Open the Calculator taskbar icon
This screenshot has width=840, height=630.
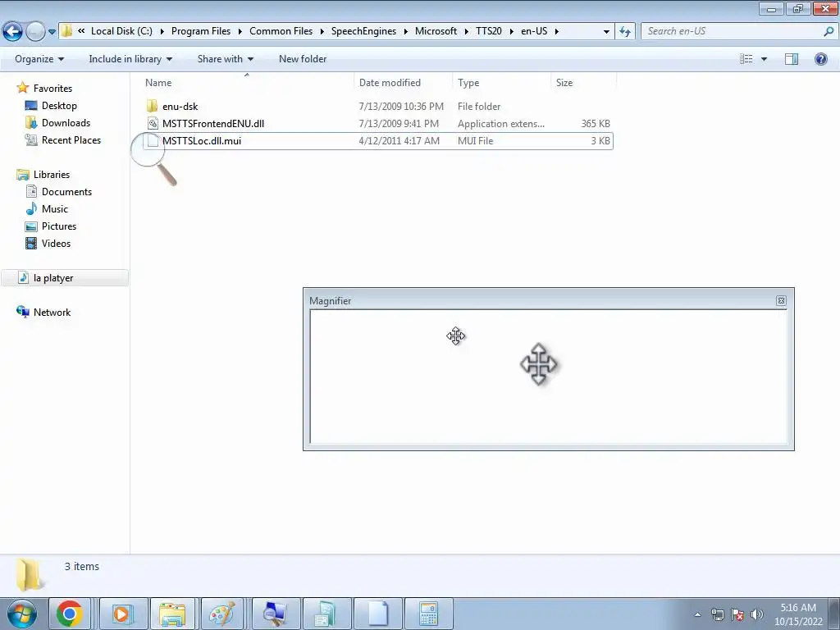pos(428,614)
